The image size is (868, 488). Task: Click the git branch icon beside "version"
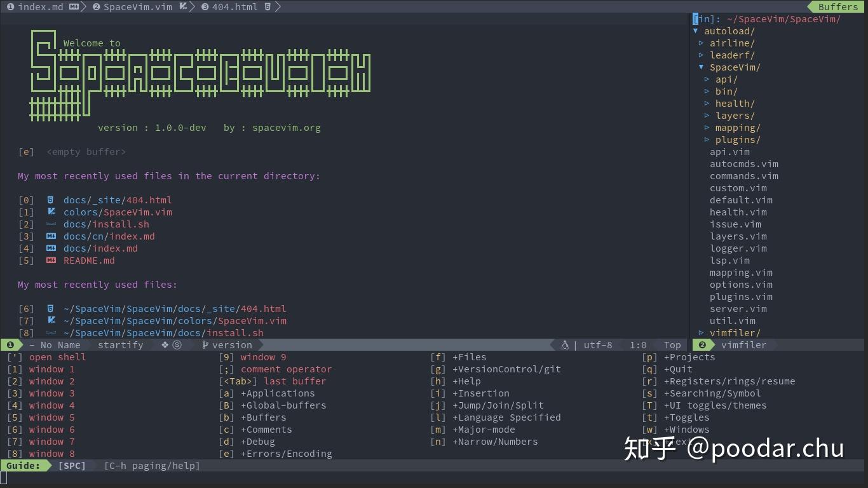tap(206, 345)
